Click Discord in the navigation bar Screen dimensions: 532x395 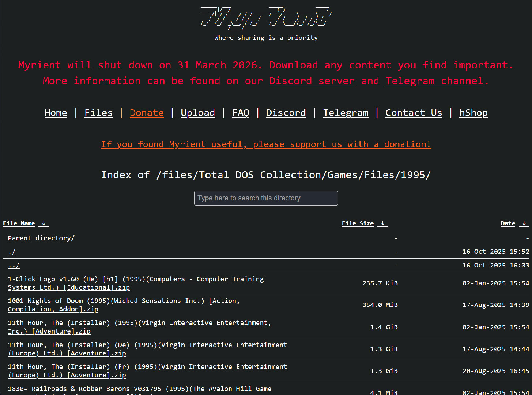click(286, 113)
